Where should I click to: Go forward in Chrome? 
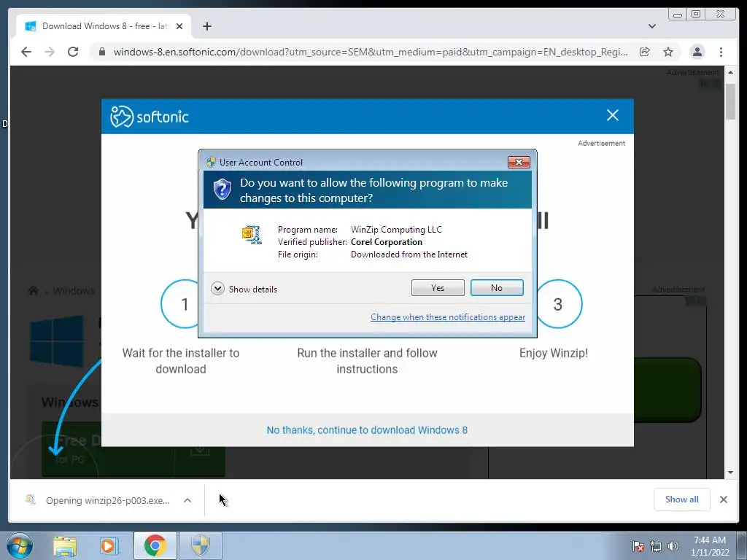50,52
